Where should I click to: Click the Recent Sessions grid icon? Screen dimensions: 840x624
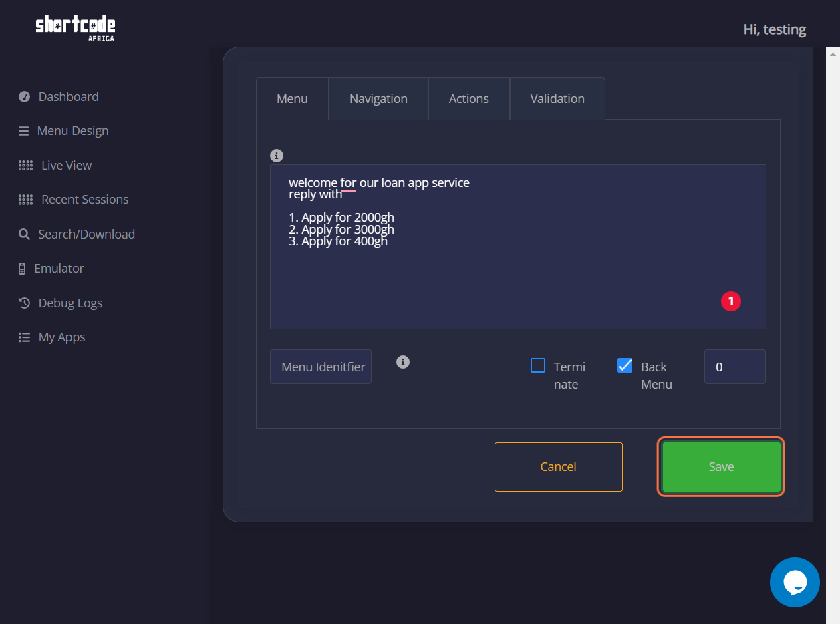(x=26, y=200)
